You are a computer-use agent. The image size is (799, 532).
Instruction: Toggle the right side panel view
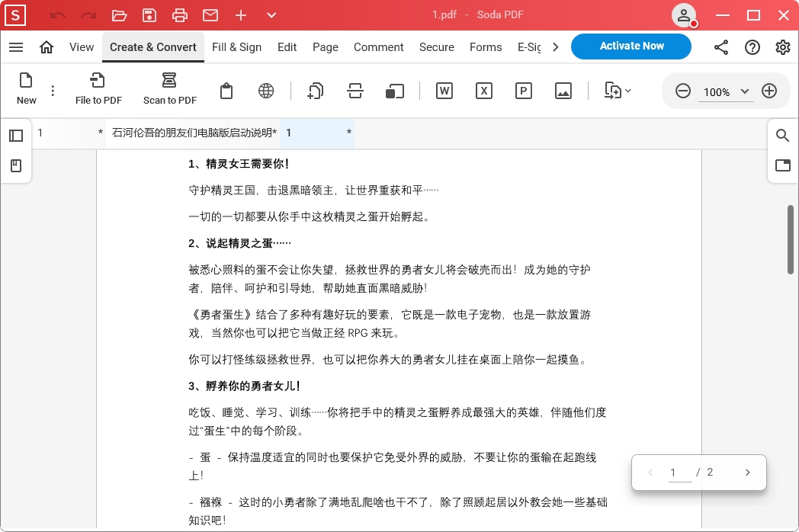pos(782,165)
